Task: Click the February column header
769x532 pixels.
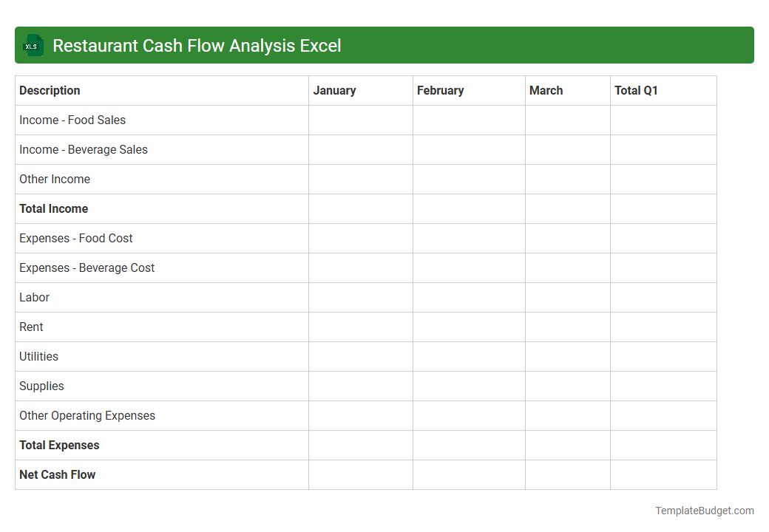Action: coord(441,90)
